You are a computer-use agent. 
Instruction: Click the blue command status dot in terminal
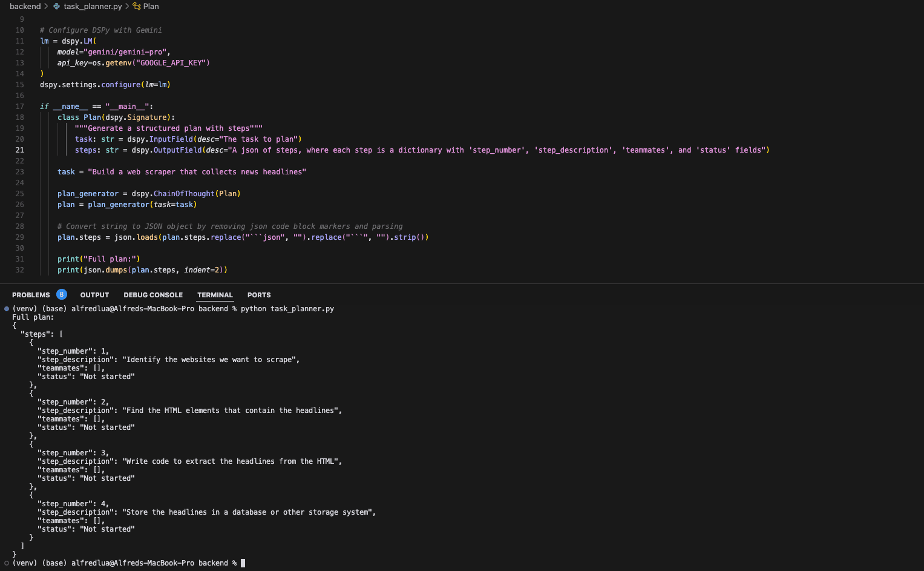[x=7, y=309]
